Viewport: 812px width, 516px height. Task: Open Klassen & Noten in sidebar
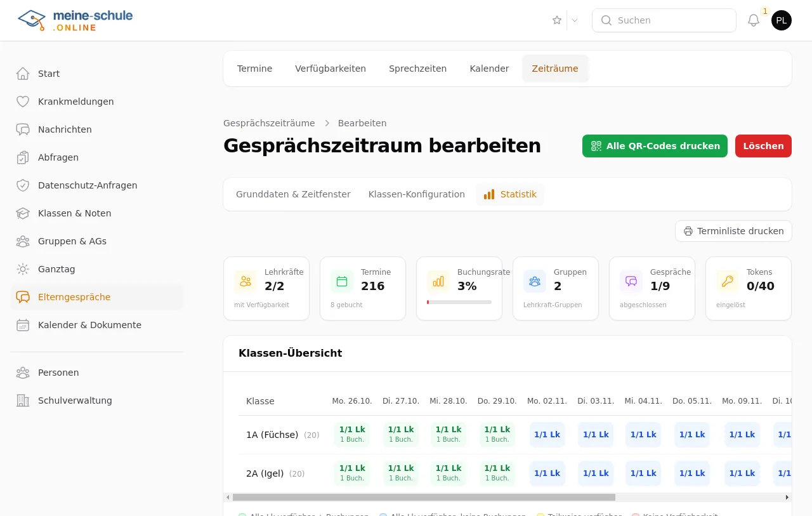pos(96,213)
